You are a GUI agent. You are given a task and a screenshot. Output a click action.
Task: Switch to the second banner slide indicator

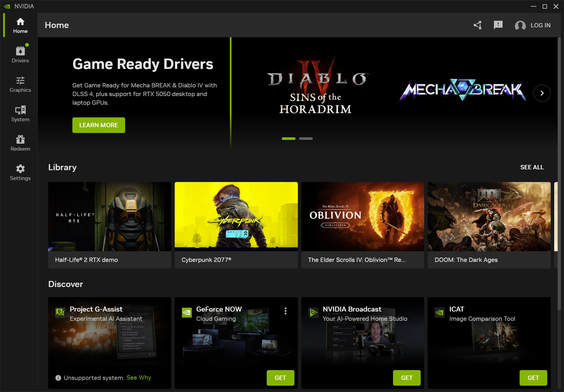306,139
